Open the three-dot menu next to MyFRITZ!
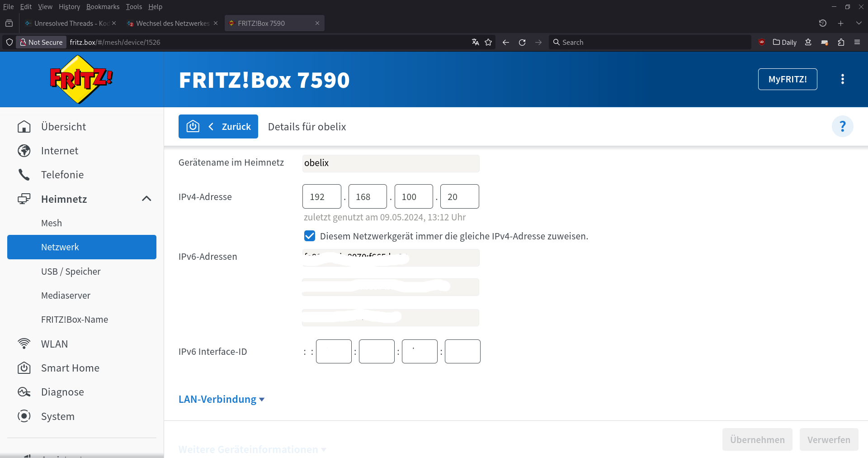Image resolution: width=868 pixels, height=458 pixels. pos(842,79)
